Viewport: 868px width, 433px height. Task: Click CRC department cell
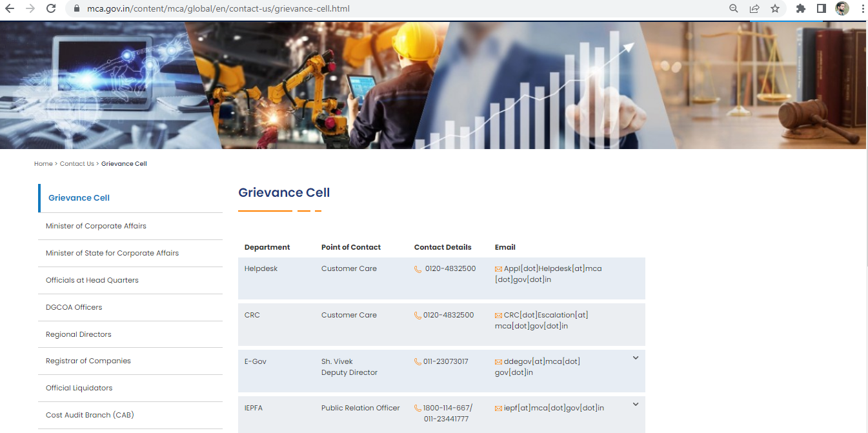(x=252, y=315)
